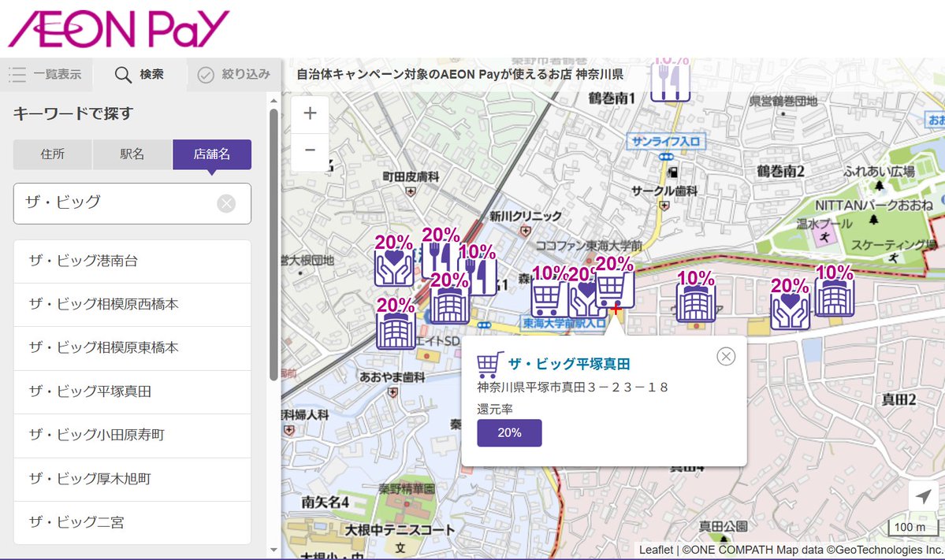Click the 20% building marker near エイトSD
Image resolution: width=945 pixels, height=560 pixels.
[x=396, y=324]
